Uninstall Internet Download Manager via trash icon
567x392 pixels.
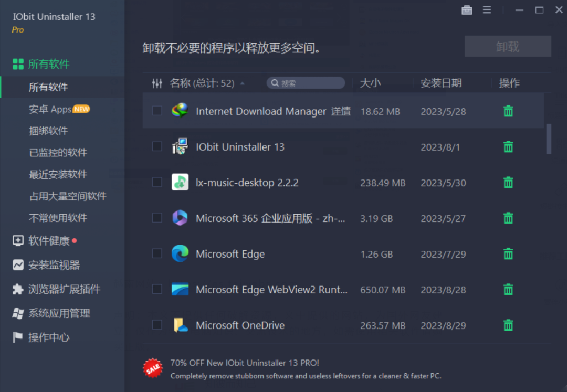tap(508, 111)
